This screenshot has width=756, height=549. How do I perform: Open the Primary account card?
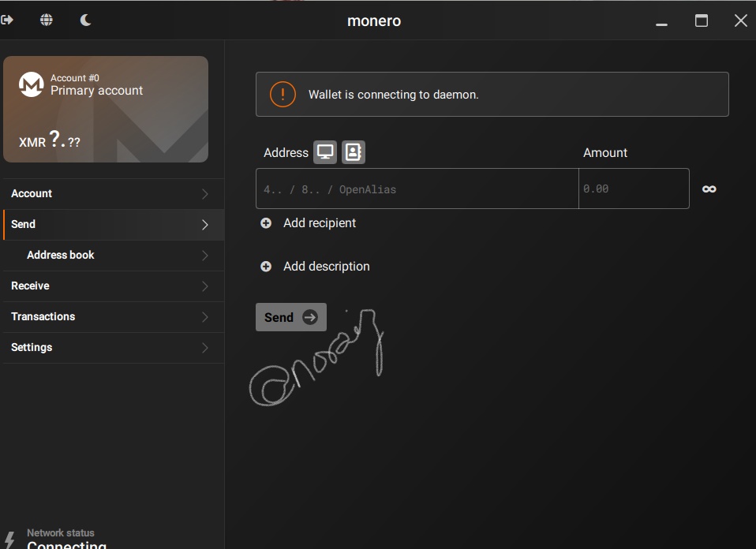click(x=106, y=109)
